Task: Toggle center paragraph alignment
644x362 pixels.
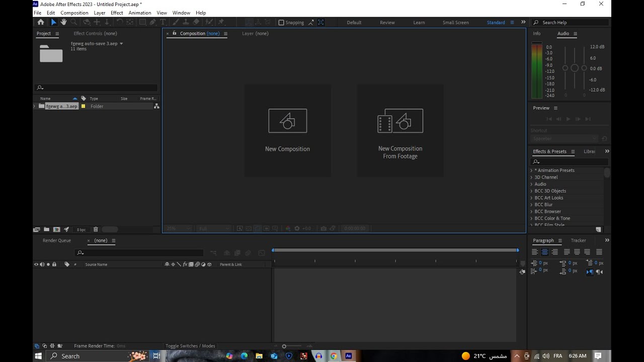Action: click(x=545, y=252)
